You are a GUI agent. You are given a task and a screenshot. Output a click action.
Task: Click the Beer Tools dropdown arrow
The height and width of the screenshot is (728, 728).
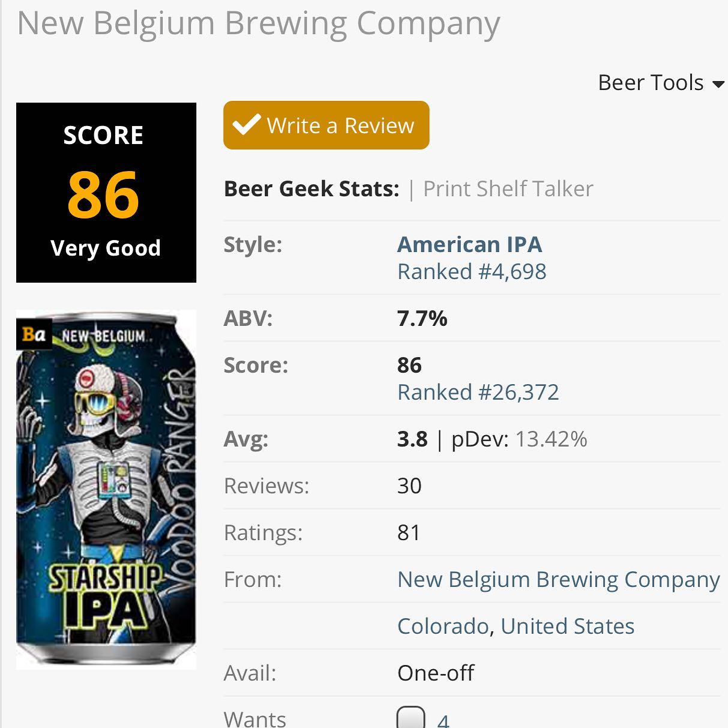(718, 84)
